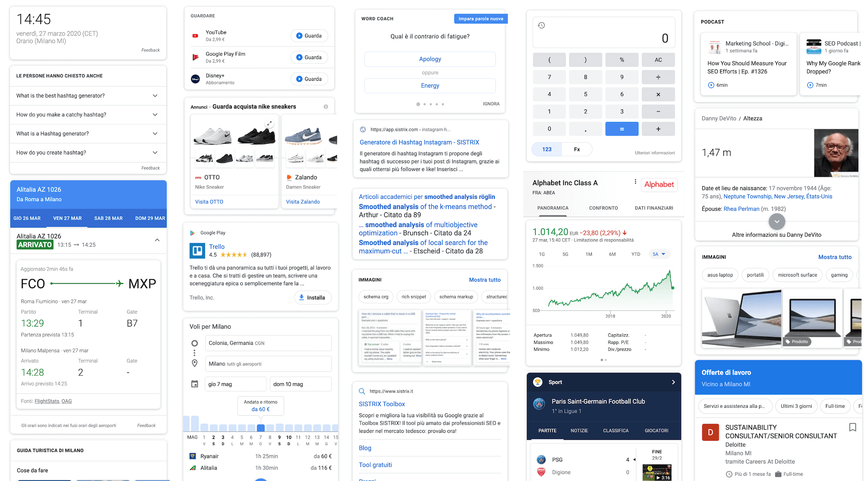Click the info icon beside Annunci heading
The image size is (868, 481).
coord(326,107)
